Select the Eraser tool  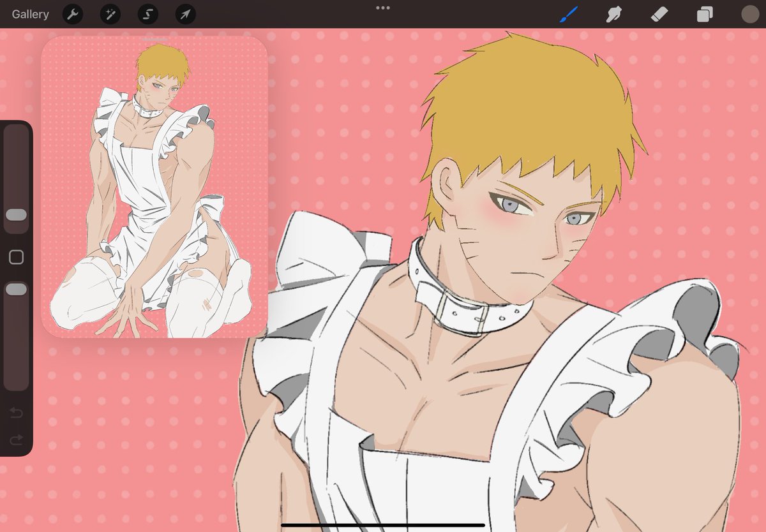(x=659, y=14)
